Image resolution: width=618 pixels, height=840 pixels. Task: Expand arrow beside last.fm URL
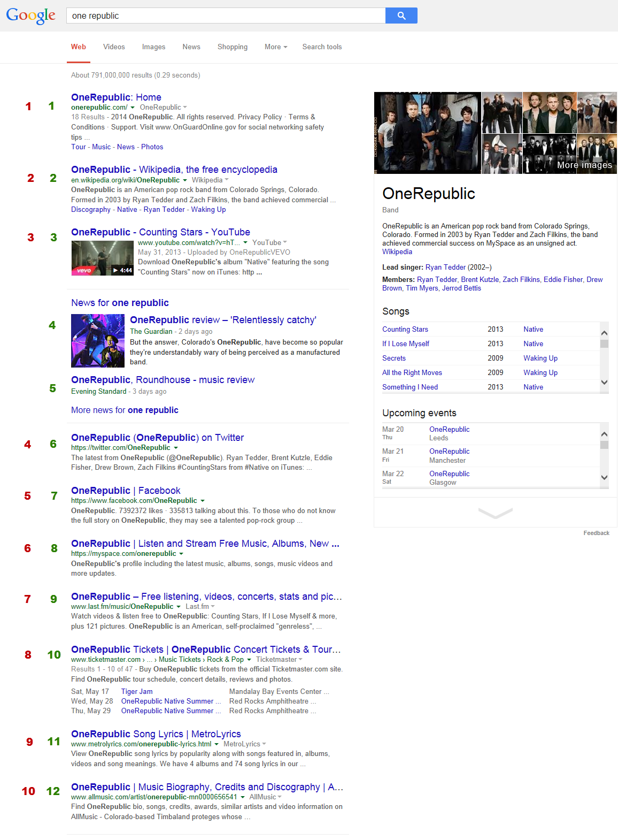179,607
